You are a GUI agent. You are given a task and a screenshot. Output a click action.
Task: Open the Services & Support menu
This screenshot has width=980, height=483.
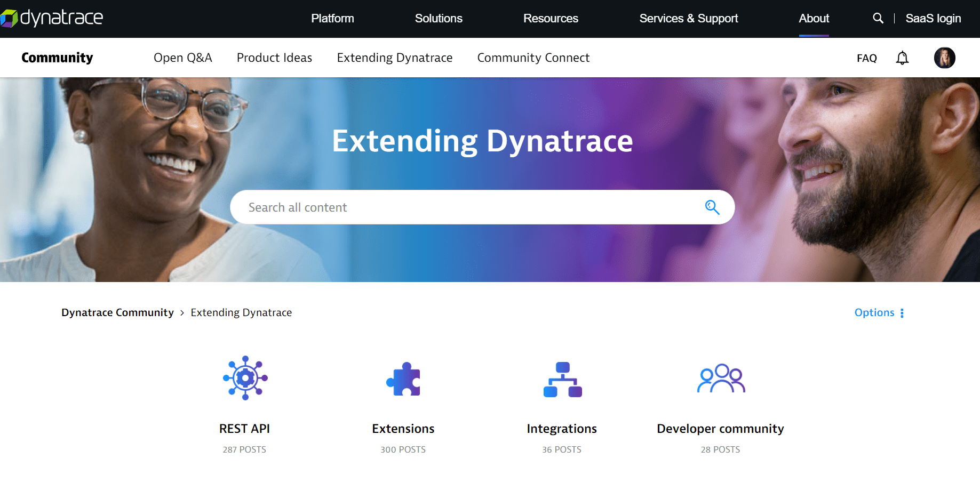tap(688, 18)
